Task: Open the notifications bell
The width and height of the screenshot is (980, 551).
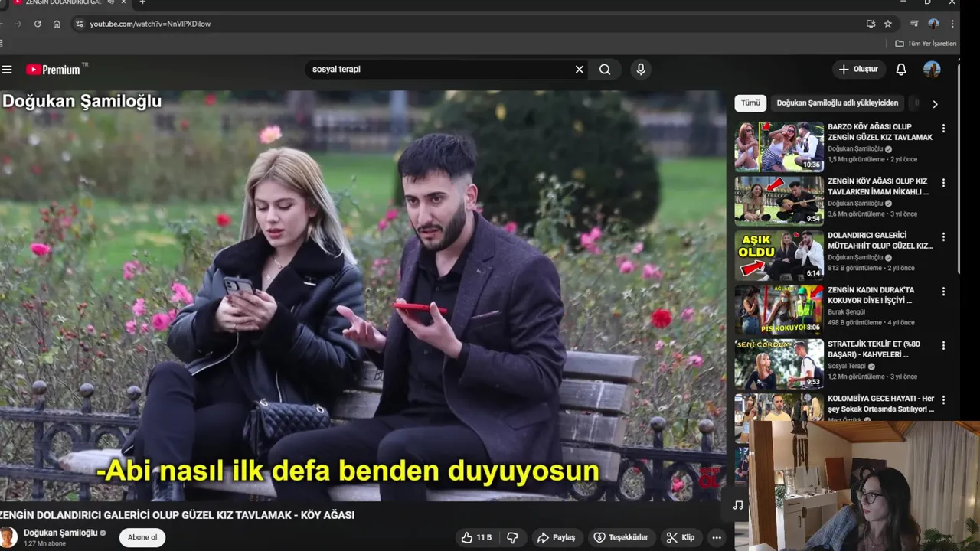Action: coord(901,70)
